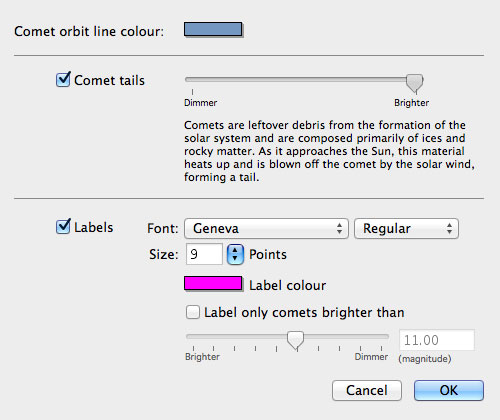Click the magnitude slider thumb
The height and width of the screenshot is (420, 500).
click(296, 340)
